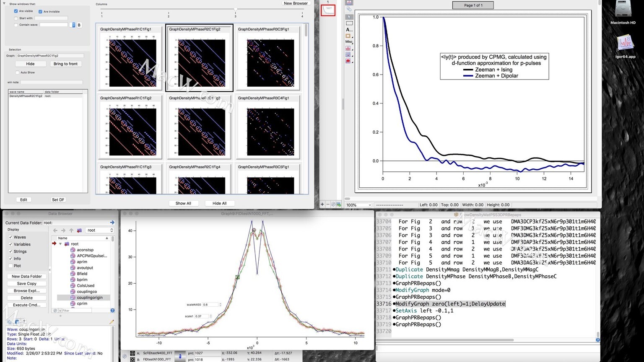Enable the 'Start with' filter checkbox
644x362 pixels.
click(x=16, y=18)
